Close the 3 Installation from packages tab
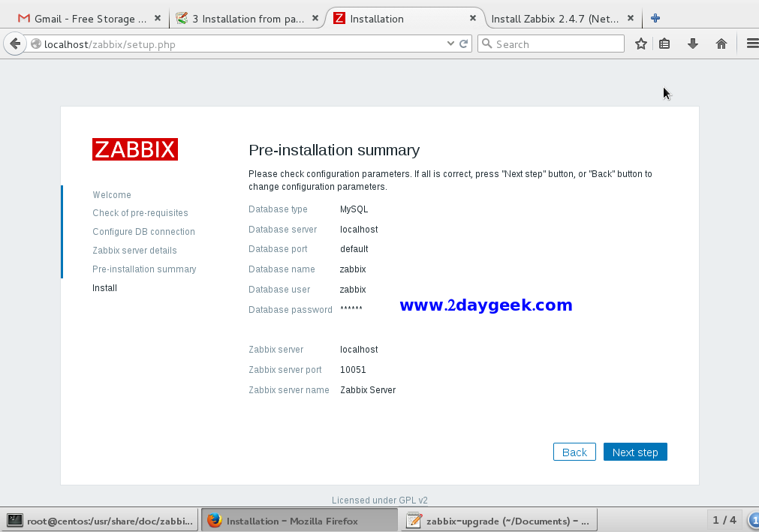Image resolution: width=759 pixels, height=532 pixels. pyautogui.click(x=315, y=18)
